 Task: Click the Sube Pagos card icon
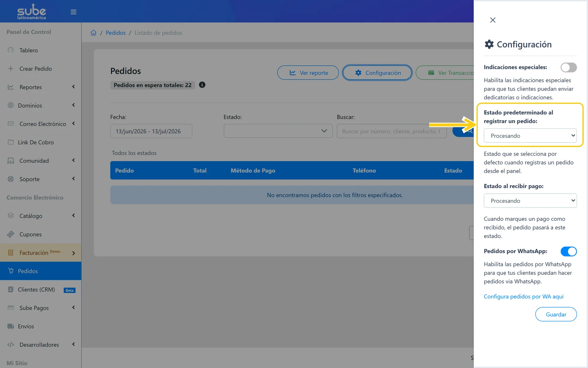pyautogui.click(x=11, y=308)
